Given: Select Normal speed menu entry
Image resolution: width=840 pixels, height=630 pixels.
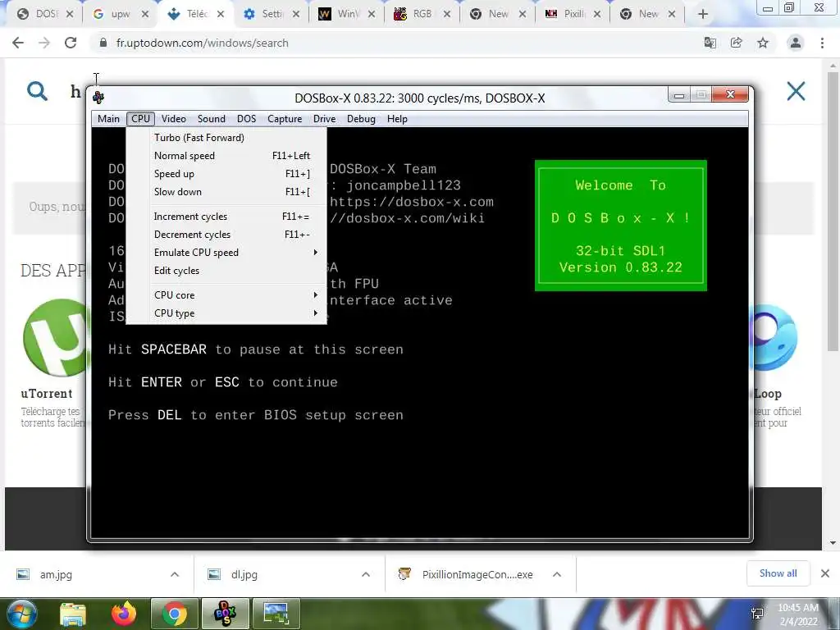Looking at the screenshot, I should point(226,156).
